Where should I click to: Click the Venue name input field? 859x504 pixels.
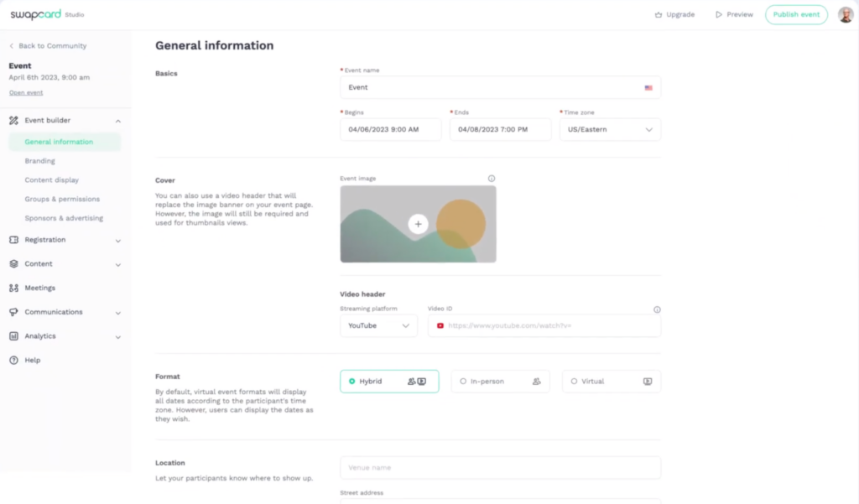pos(500,468)
